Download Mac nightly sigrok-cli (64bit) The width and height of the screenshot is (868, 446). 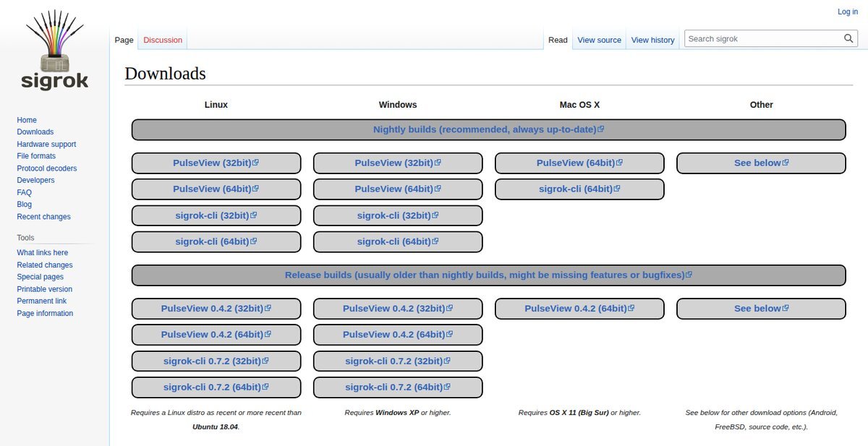point(579,189)
